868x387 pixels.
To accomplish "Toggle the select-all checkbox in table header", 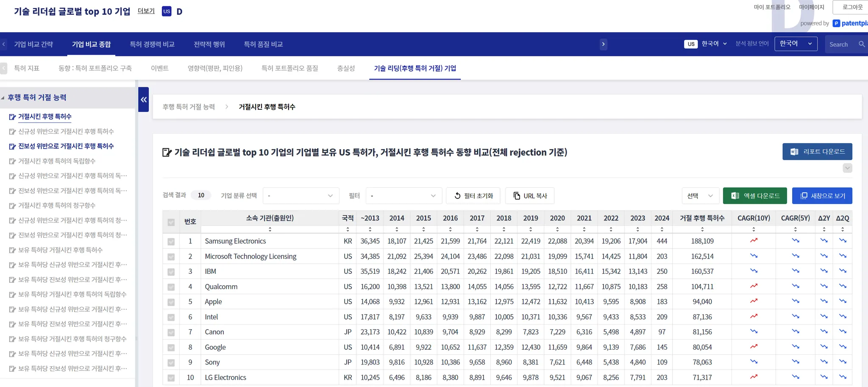I will point(171,222).
